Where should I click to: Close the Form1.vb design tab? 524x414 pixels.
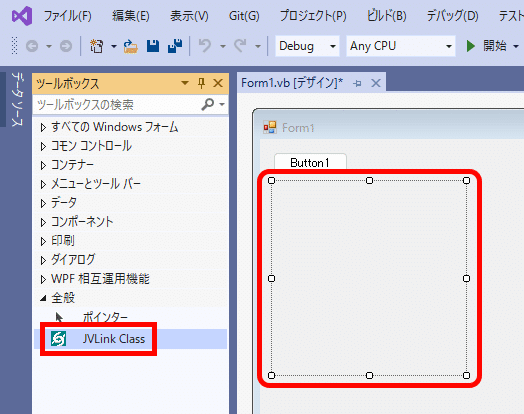pos(376,83)
